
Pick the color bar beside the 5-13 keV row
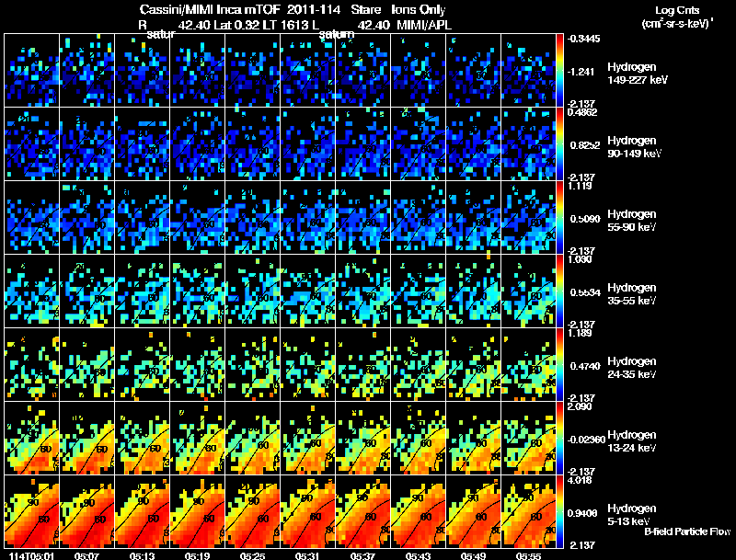(x=559, y=512)
